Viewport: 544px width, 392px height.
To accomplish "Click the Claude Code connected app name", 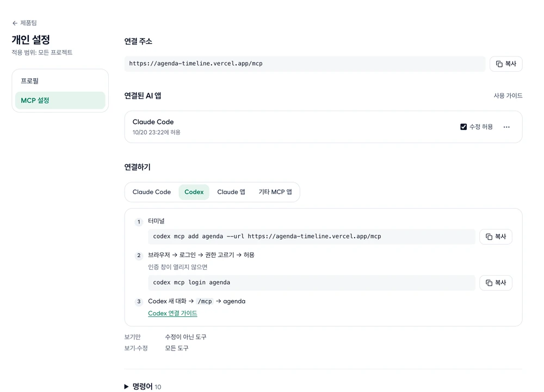I will (x=153, y=122).
